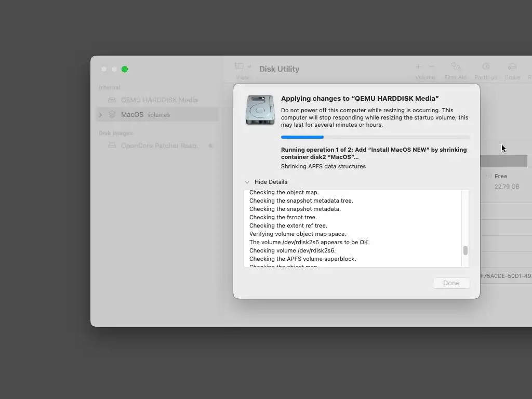Click the QEMU HARDDISK Media drive icon

[112, 100]
